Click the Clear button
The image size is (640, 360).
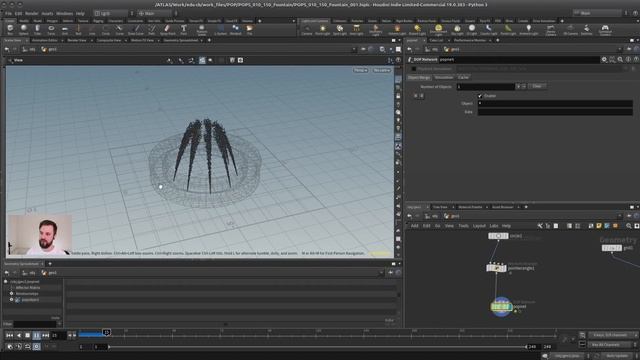[x=537, y=86]
